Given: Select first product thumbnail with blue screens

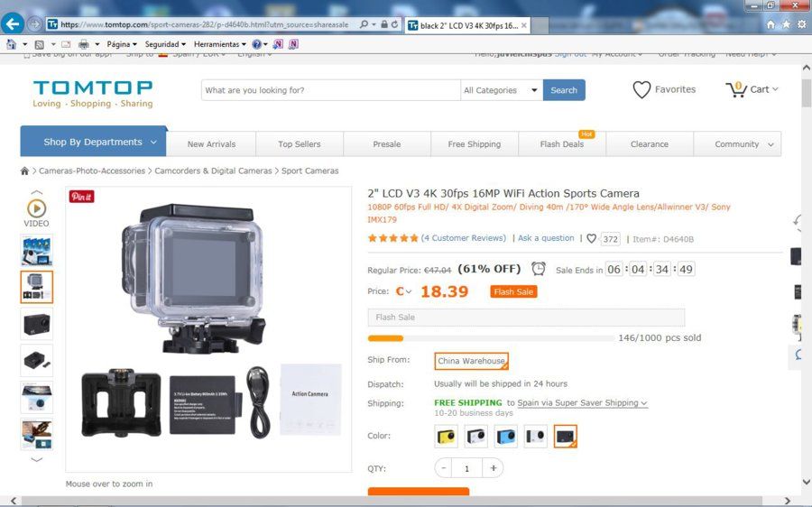Looking at the screenshot, I should point(36,250).
